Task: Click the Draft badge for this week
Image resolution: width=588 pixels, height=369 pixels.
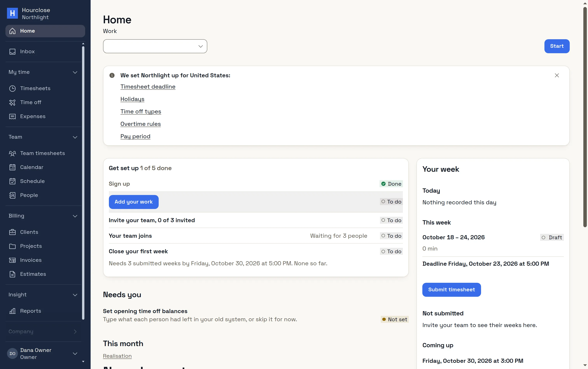Action: pos(552,238)
